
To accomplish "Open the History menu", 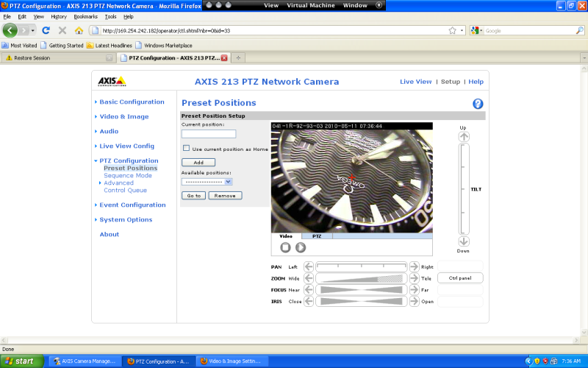I will [59, 16].
